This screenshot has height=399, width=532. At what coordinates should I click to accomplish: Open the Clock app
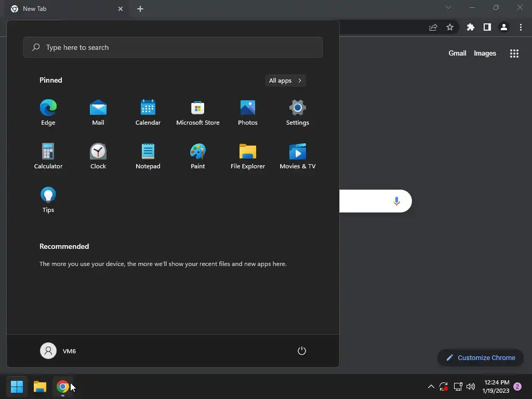click(x=98, y=156)
